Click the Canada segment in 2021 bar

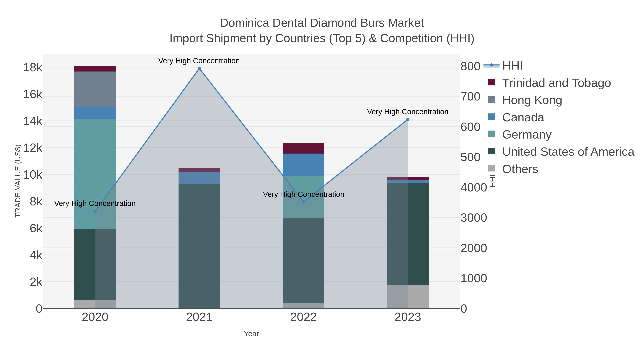pyautogui.click(x=199, y=178)
